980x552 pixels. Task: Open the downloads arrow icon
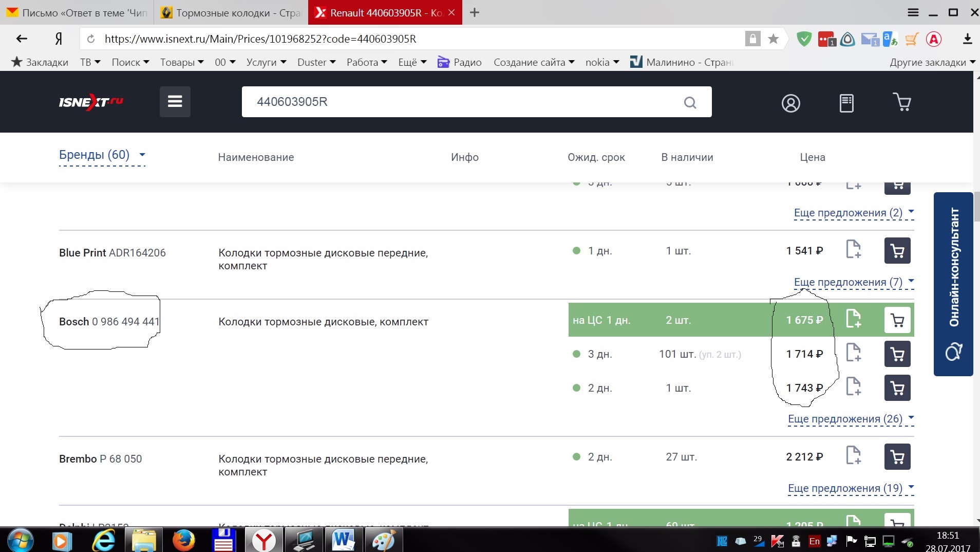pos(967,39)
